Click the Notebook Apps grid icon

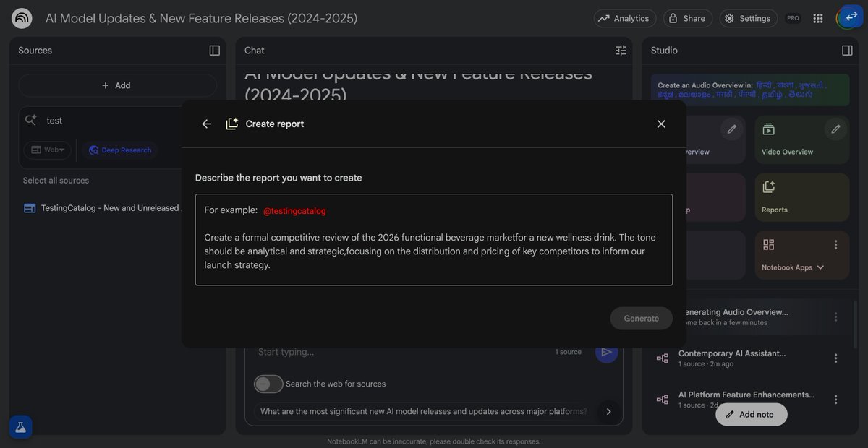coord(769,245)
